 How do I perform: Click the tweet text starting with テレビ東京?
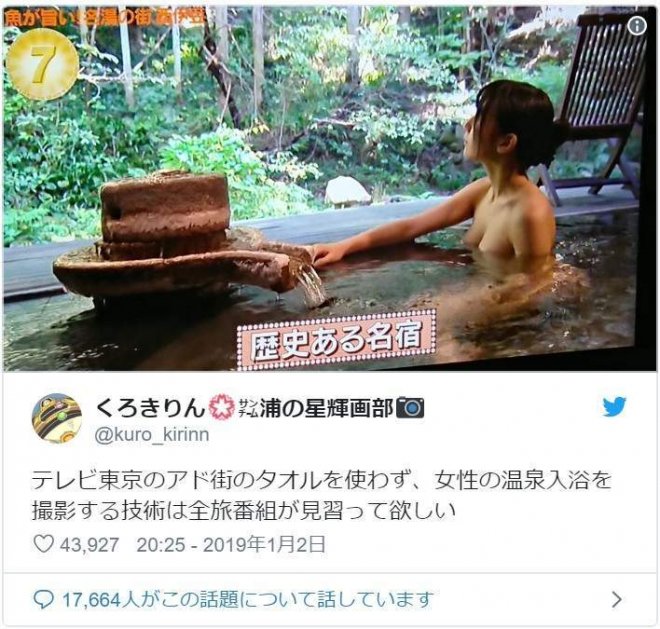tap(322, 496)
